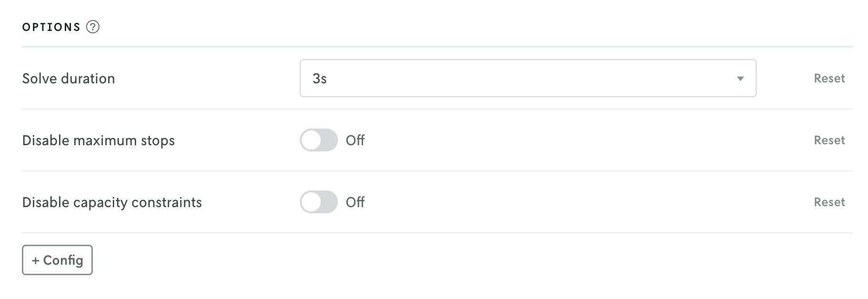Switch the maximum stops toggle on
The image size is (868, 299).
319,140
